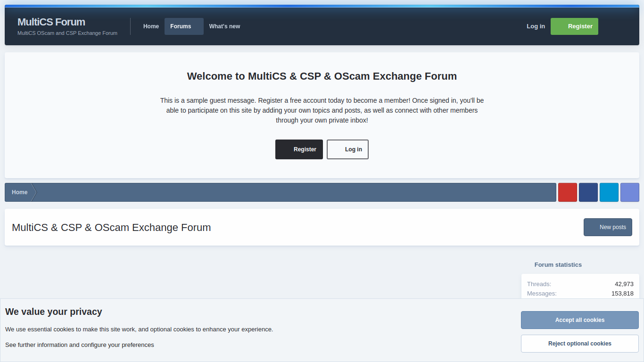Click the red square button beside the breadcrumb
Screen dimensions: 644x362
568,192
